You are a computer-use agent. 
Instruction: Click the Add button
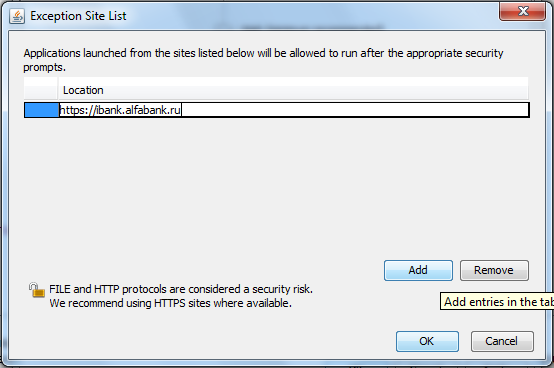418,270
